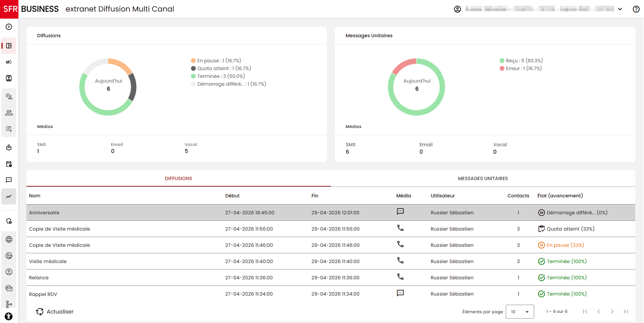Screen dimensions: 644x323
Task: Open the calendar schedule sidebar icon
Action: [x=9, y=164]
